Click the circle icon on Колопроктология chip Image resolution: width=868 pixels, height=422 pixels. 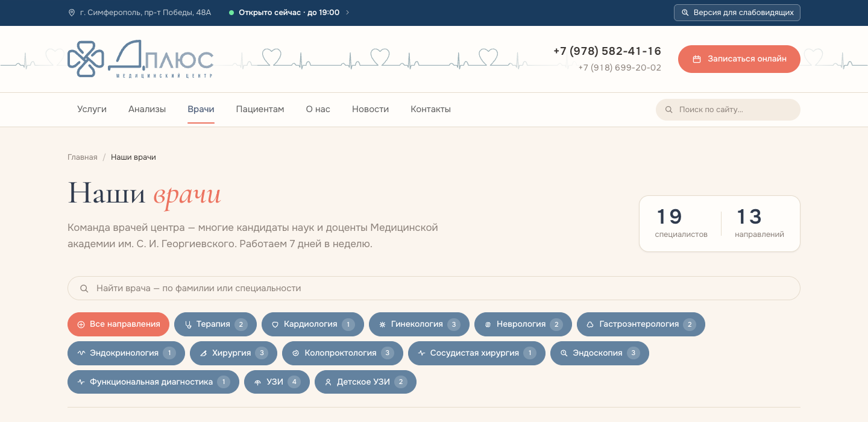[295, 353]
